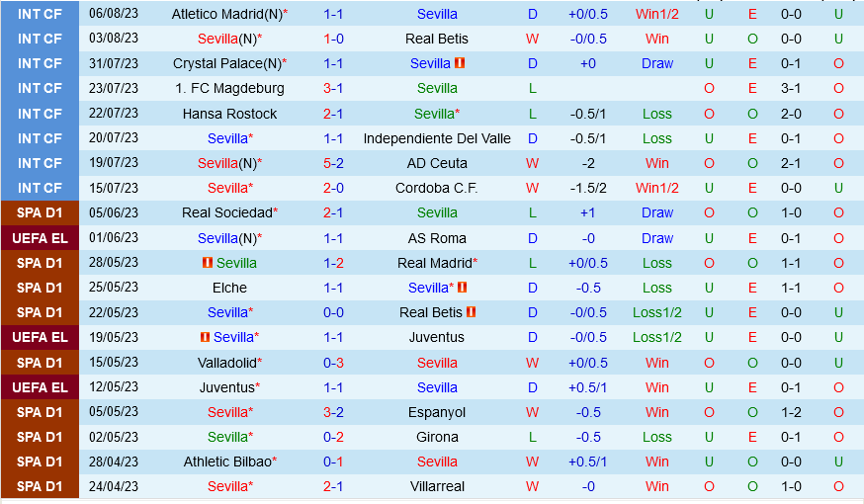Click the Independiente Del Valle link

click(437, 138)
